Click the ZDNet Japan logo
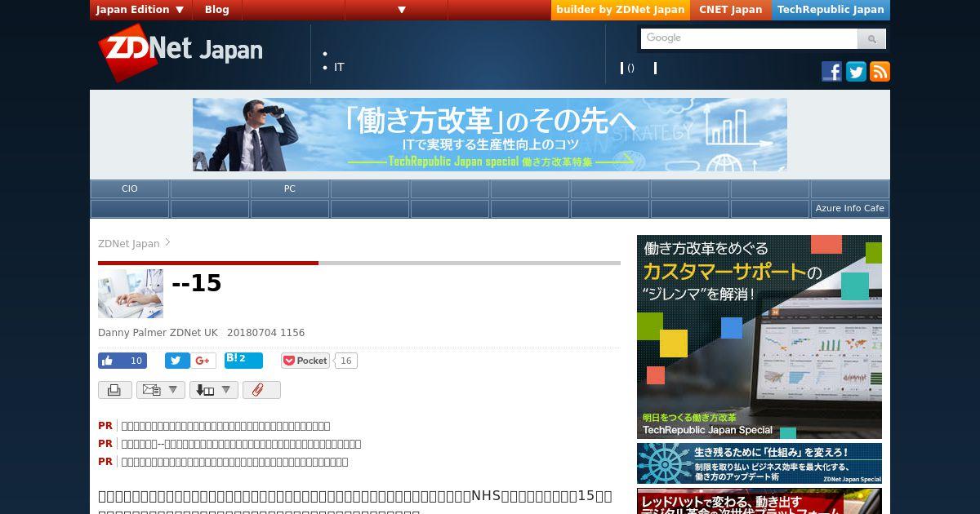Viewport: 980px width, 514px height. (x=181, y=51)
